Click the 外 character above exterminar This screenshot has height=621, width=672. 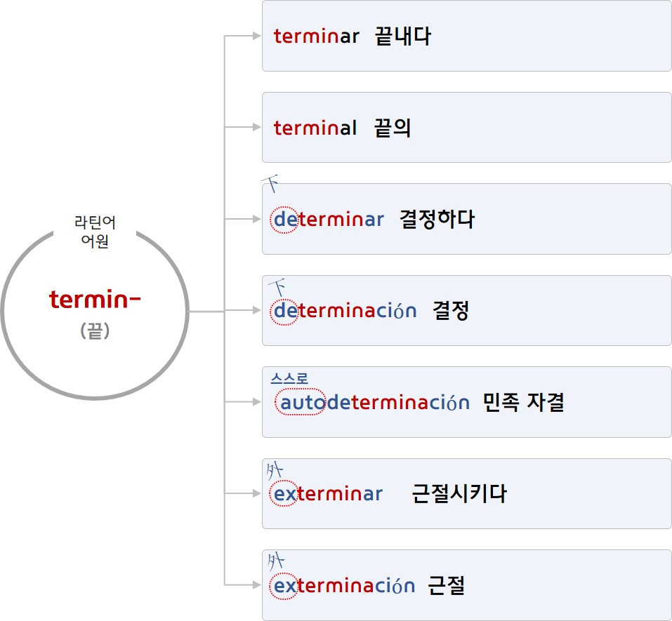click(275, 470)
